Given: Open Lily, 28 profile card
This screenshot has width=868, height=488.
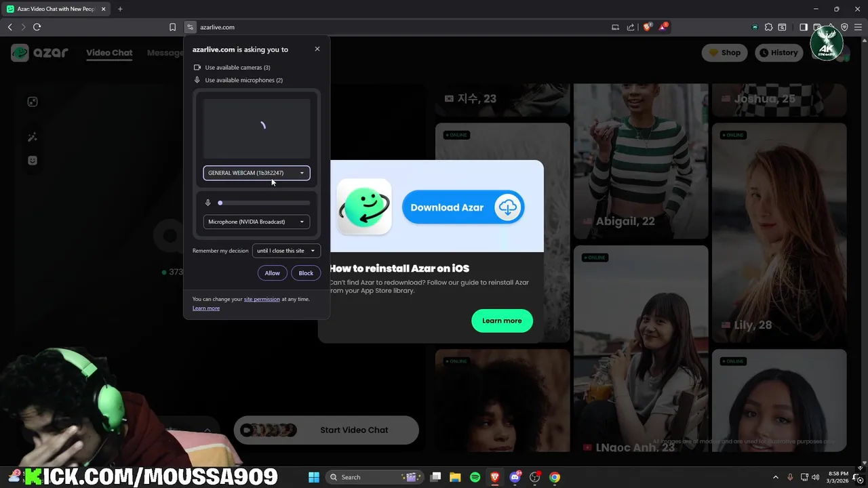Looking at the screenshot, I should [x=779, y=233].
